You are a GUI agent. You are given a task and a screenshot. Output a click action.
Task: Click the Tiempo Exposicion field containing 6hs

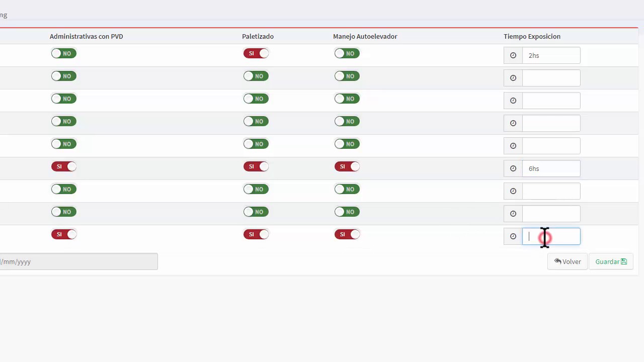(551, 168)
